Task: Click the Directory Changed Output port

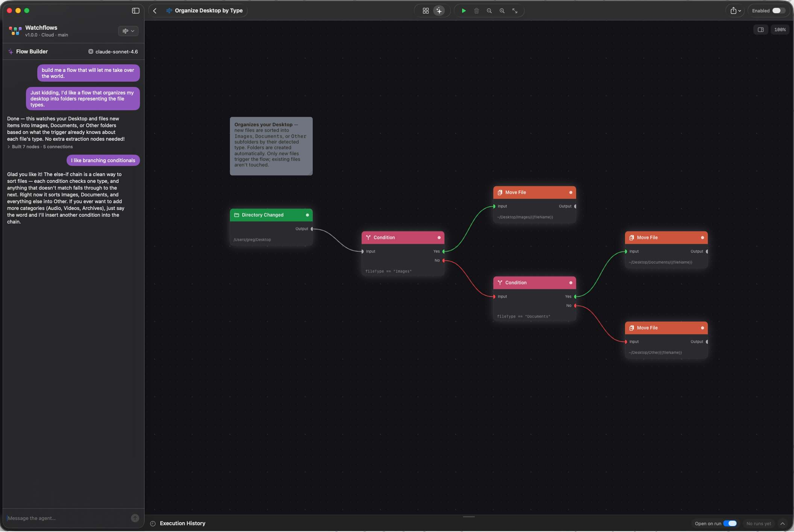Action: (x=312, y=229)
